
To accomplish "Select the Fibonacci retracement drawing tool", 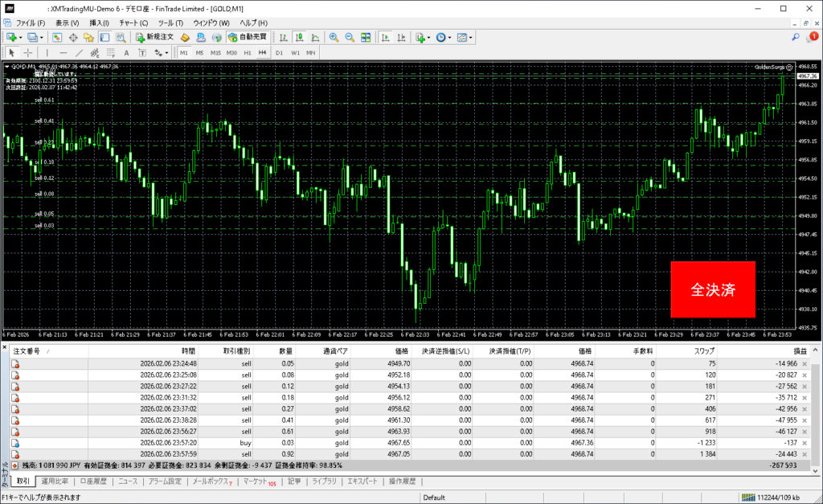I will pos(112,52).
